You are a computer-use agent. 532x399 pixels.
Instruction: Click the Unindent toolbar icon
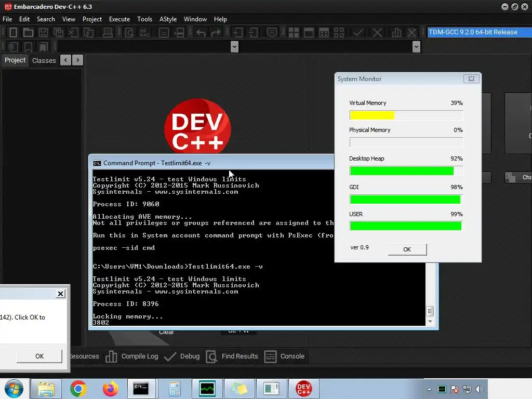[253, 33]
